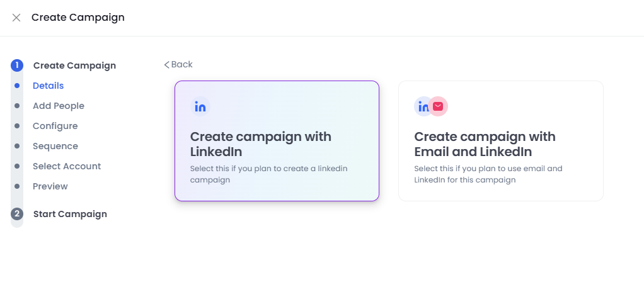This screenshot has width=644, height=297.
Task: Go back using the Back link
Action: tap(178, 64)
